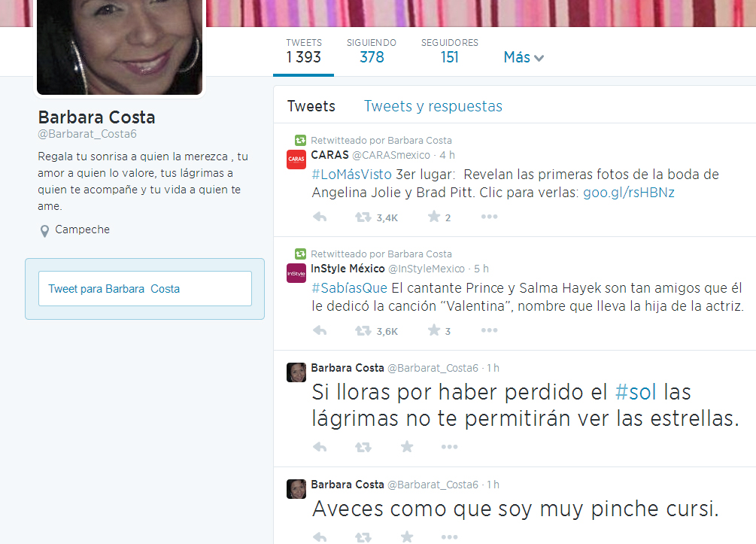The image size is (756, 544).
Task: Switch to Tweets y respuestas tab
Action: 433,106
